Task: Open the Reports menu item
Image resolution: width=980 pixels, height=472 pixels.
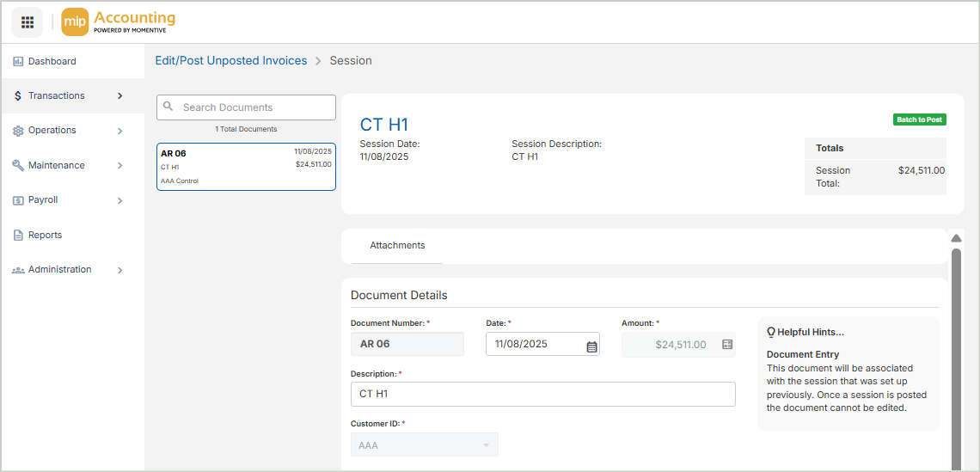Action: 45,236
